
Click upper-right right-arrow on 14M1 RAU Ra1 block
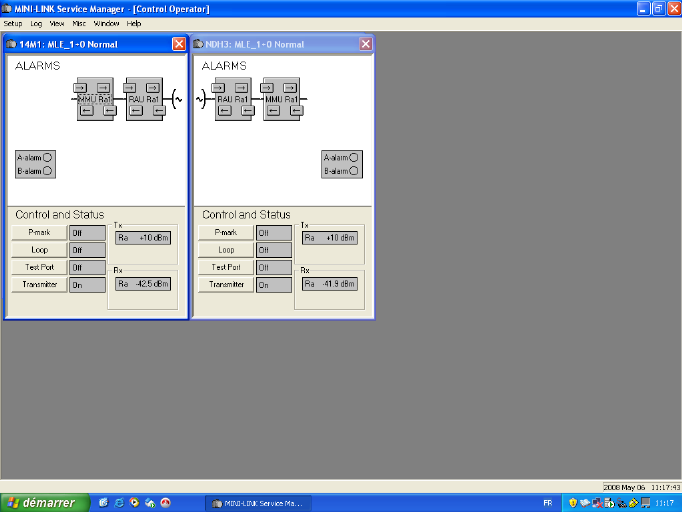153,88
